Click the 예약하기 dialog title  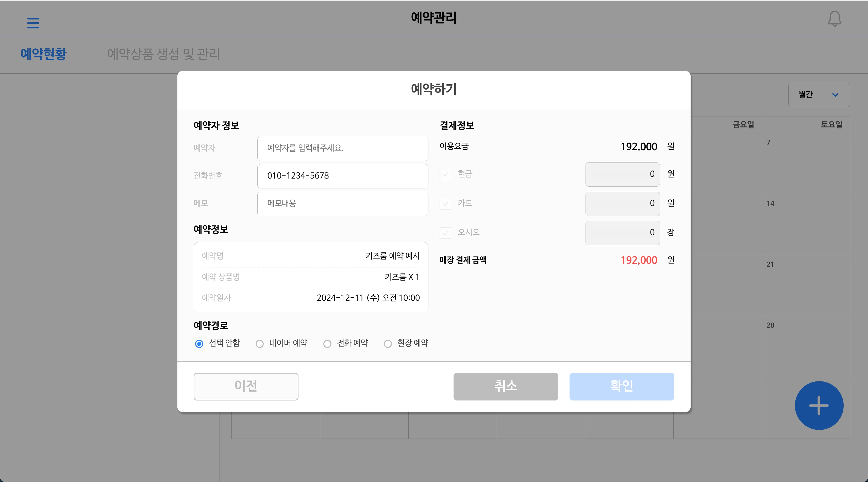tap(434, 89)
